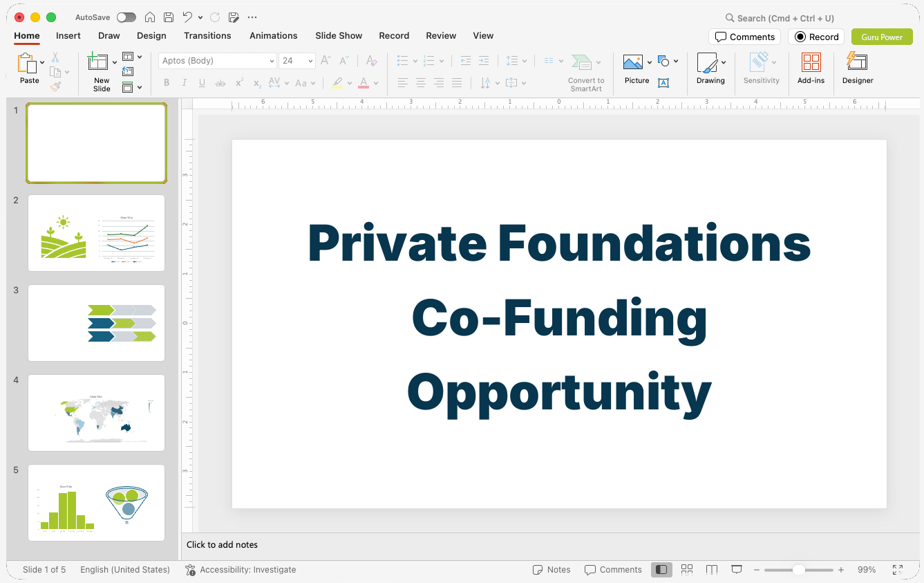The height and width of the screenshot is (583, 924).
Task: Toggle Notes pane in status bar
Action: tap(551, 570)
